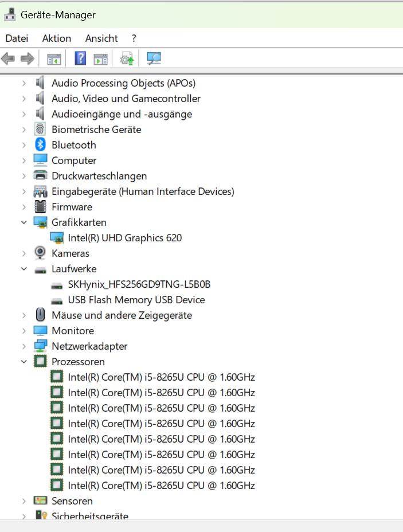Select the Prozessoren label
This screenshot has width=403, height=532.
[x=78, y=362]
